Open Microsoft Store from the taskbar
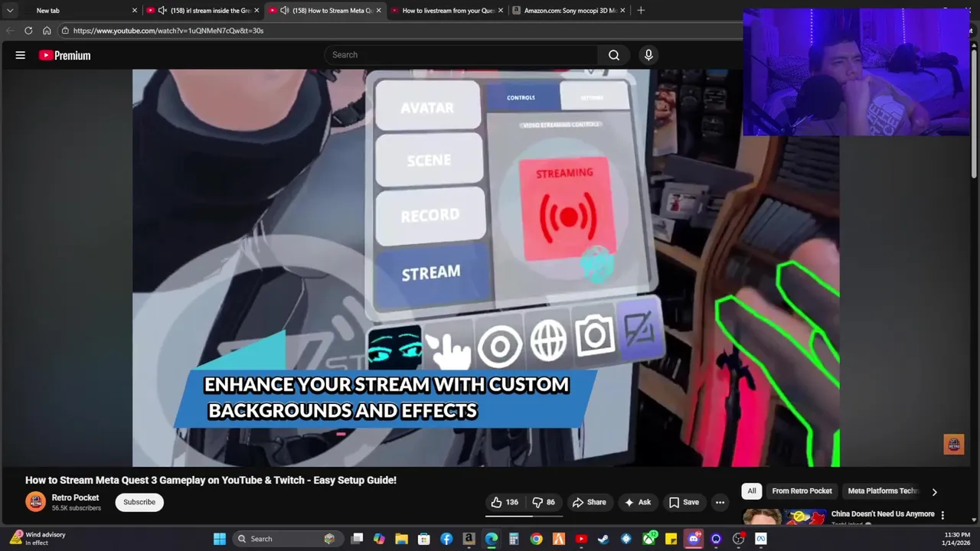This screenshot has width=980, height=551. click(424, 539)
